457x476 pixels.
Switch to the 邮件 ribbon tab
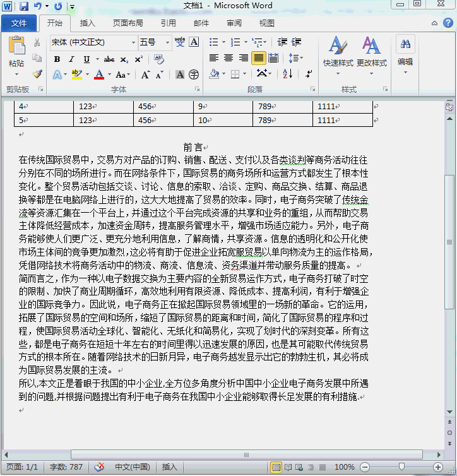click(x=201, y=23)
